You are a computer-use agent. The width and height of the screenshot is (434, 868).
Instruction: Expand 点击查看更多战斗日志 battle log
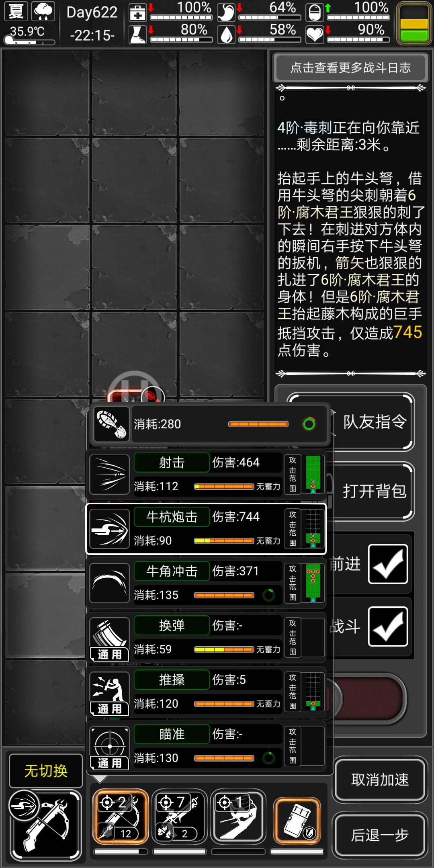[x=350, y=68]
